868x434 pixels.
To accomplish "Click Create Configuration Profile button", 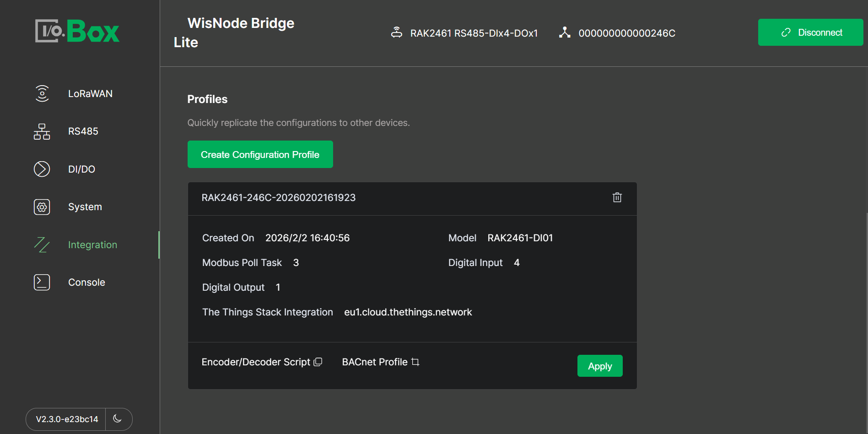I will tap(260, 155).
